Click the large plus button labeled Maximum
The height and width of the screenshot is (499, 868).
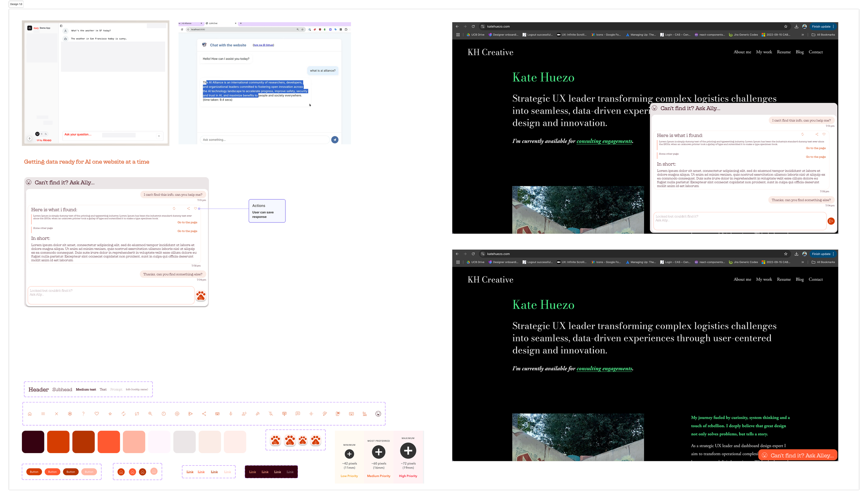(408, 451)
